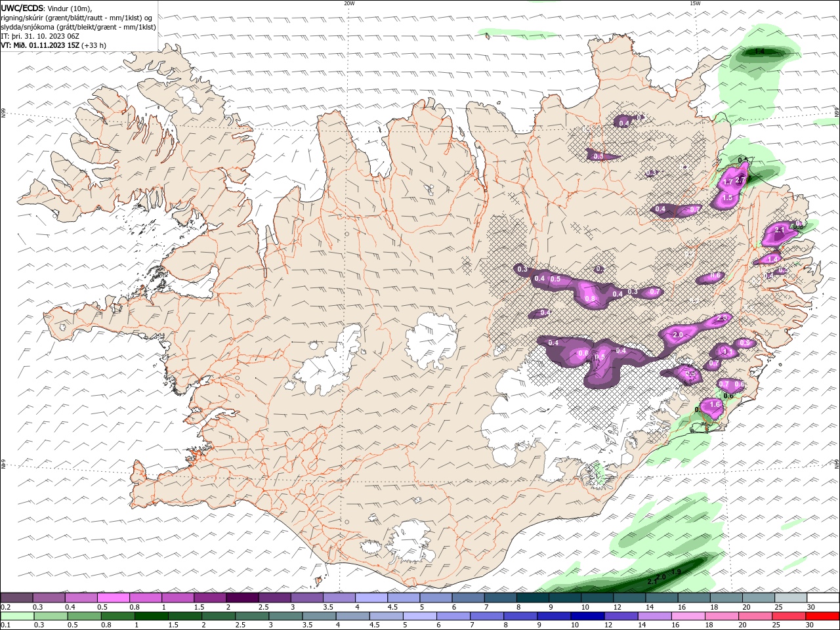Click the 1.6 value near the southeast coast

coord(715,405)
